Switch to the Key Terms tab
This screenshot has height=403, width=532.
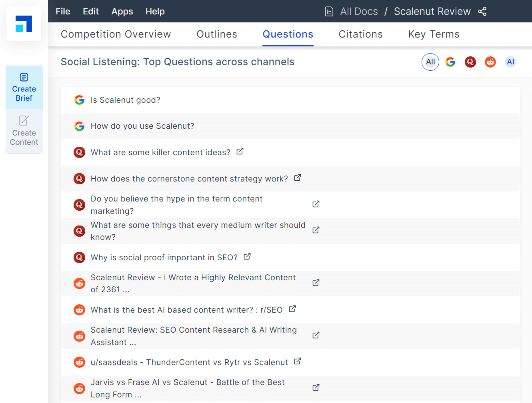click(434, 34)
